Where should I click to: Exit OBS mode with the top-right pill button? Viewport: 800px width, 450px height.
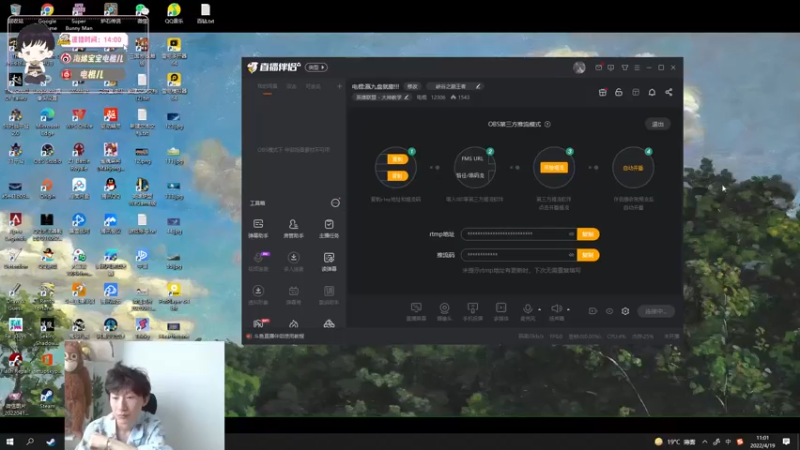pos(658,124)
